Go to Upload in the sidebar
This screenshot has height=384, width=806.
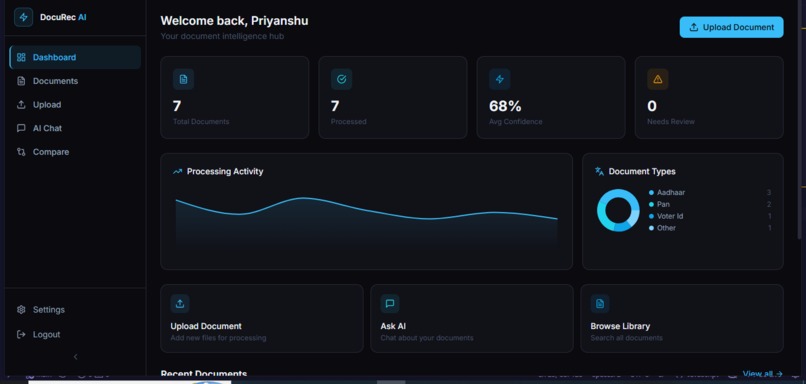tap(75, 104)
